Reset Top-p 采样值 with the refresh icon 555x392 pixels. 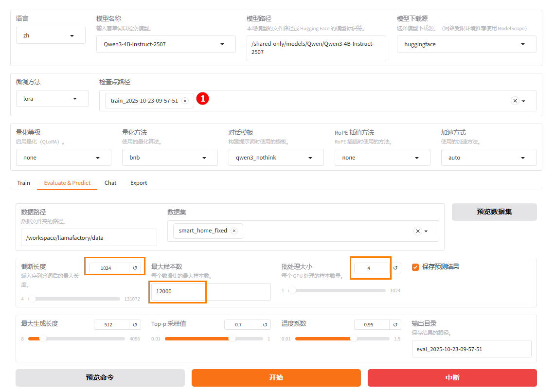[265, 324]
